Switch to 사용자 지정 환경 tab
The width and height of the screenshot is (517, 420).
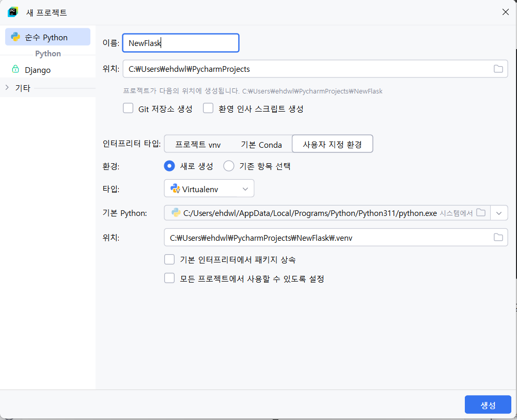tap(333, 144)
